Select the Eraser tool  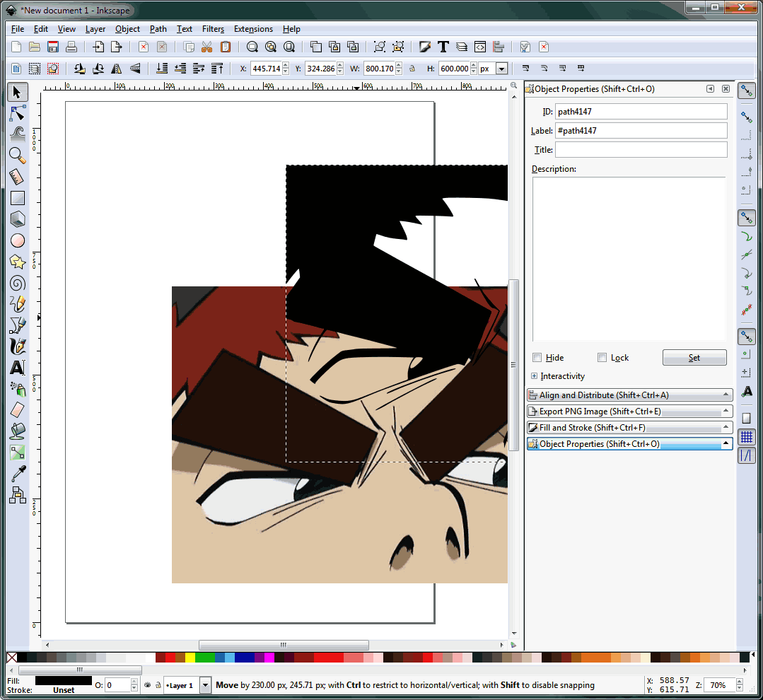(x=17, y=410)
